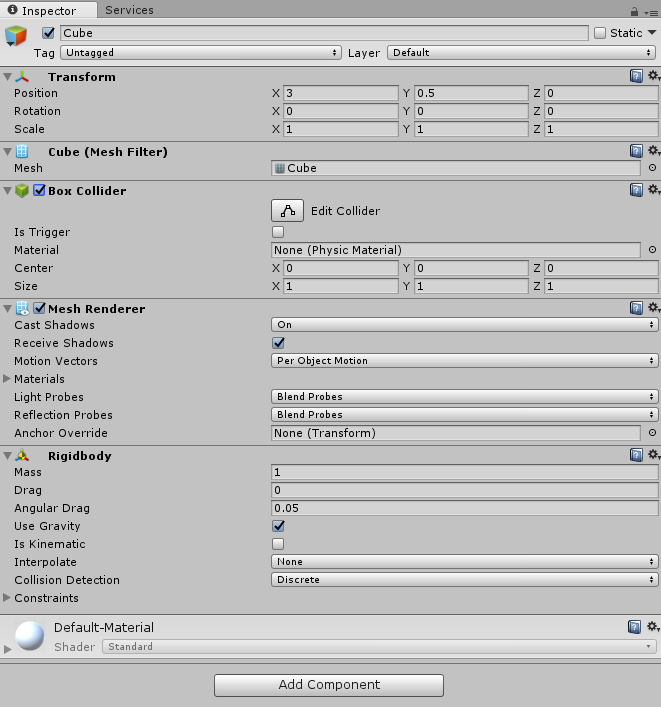Click the Default-Material sphere preview
Image resolution: width=661 pixels, height=707 pixels.
point(31,635)
